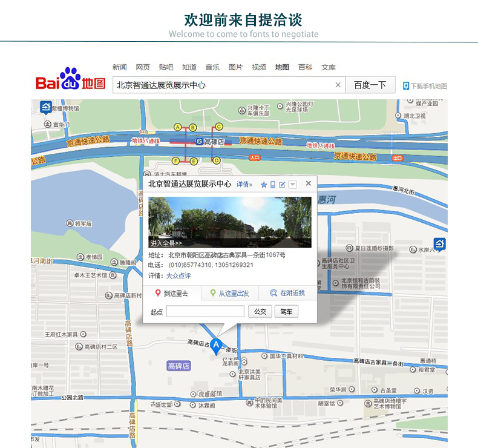Click the 起点 start point input

coord(205,311)
